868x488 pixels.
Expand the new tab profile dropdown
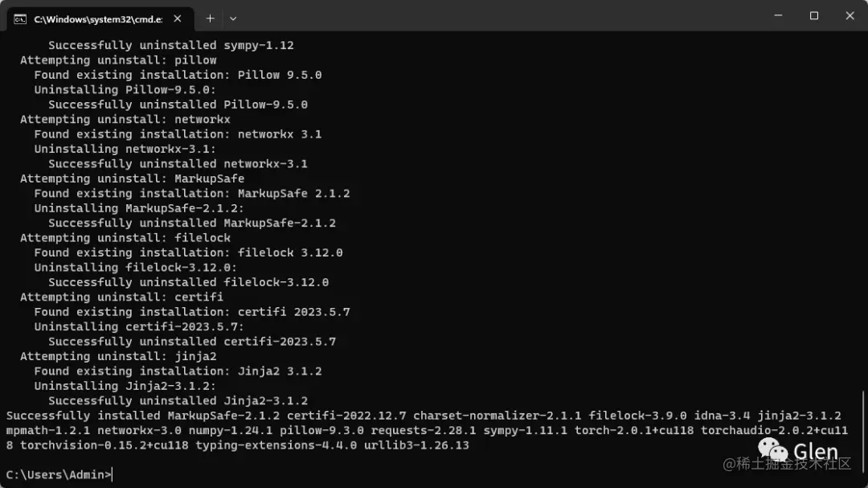pos(233,18)
